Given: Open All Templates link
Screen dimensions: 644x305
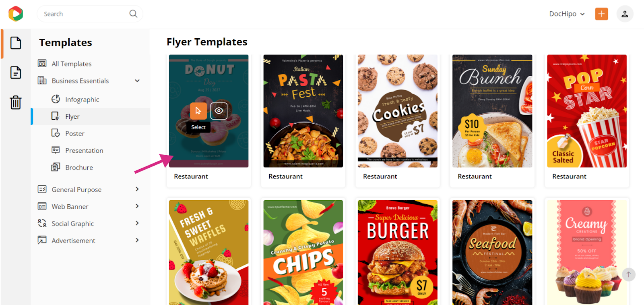Looking at the screenshot, I should pyautogui.click(x=71, y=64).
